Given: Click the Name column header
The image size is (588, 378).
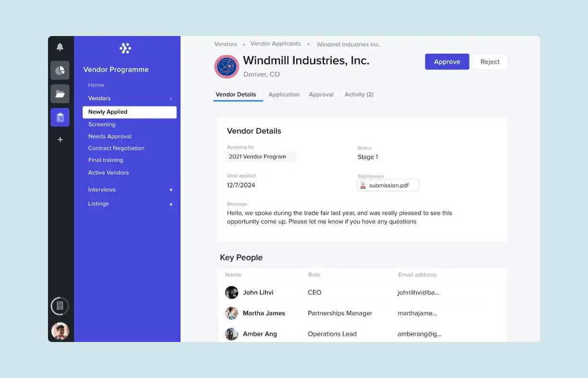Looking at the screenshot, I should [233, 275].
